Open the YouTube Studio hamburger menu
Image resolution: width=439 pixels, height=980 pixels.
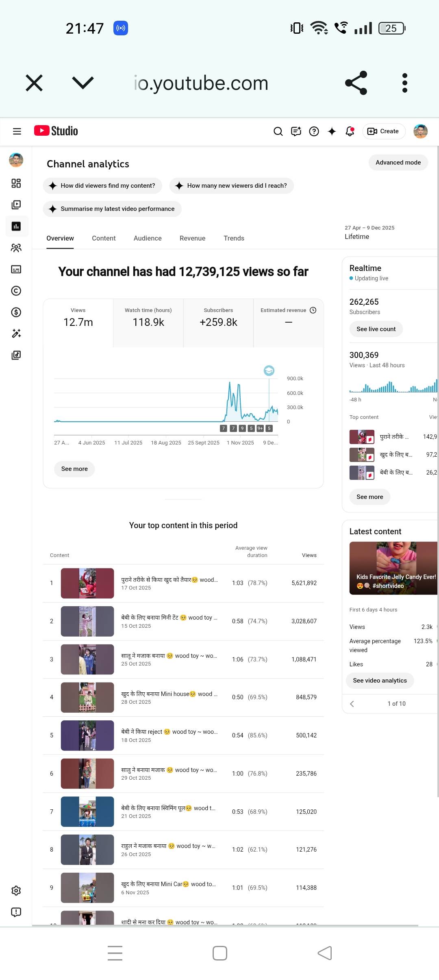point(17,131)
